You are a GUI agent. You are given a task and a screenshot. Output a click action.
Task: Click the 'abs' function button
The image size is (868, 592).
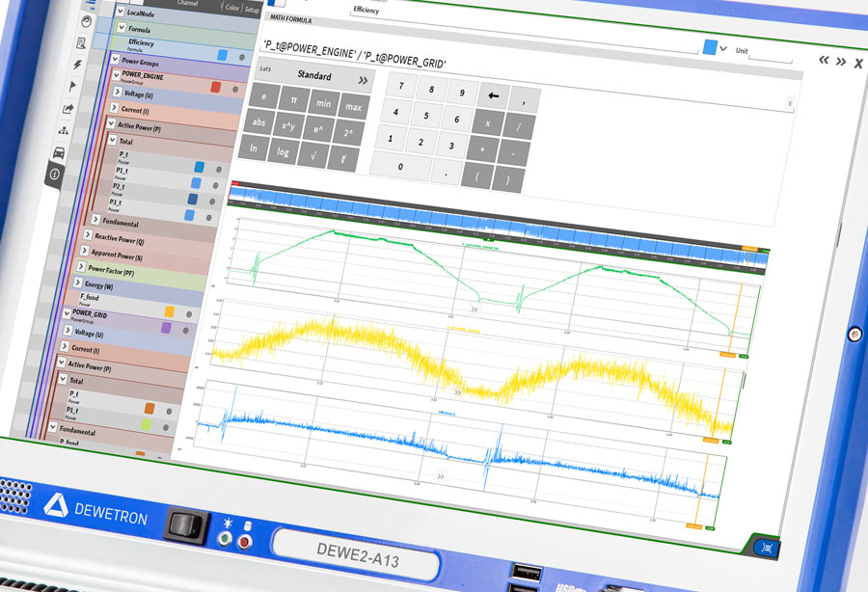(258, 121)
